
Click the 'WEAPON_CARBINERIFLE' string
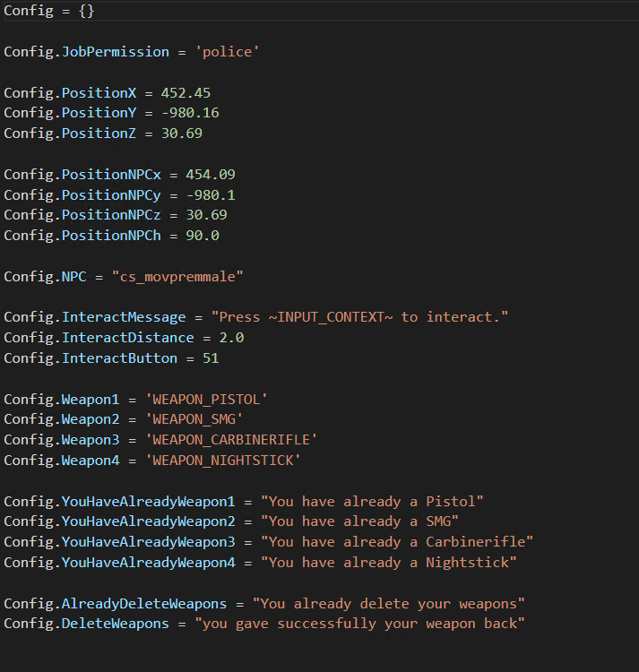[x=231, y=440]
